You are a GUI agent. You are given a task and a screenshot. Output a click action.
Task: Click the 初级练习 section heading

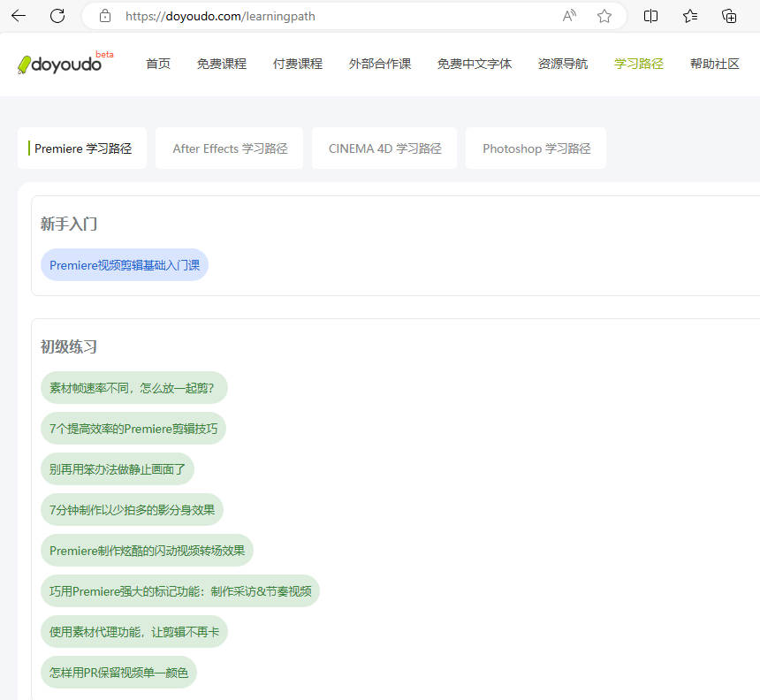[x=68, y=346]
